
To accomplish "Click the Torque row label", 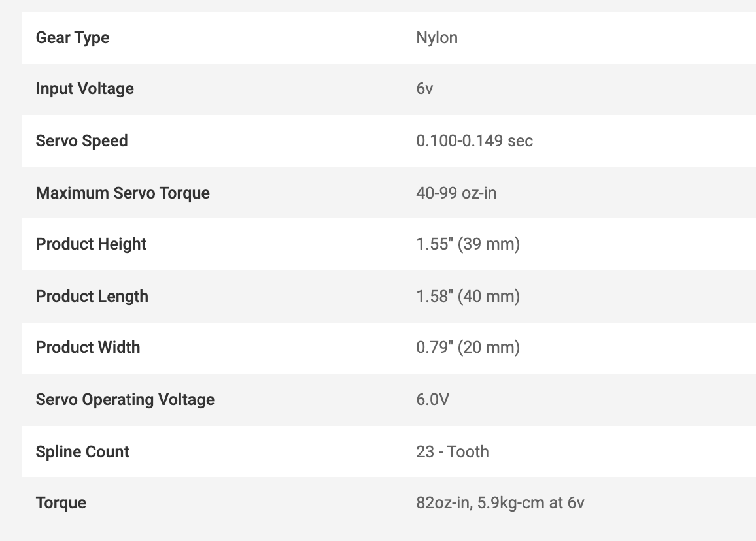I will 61,503.
